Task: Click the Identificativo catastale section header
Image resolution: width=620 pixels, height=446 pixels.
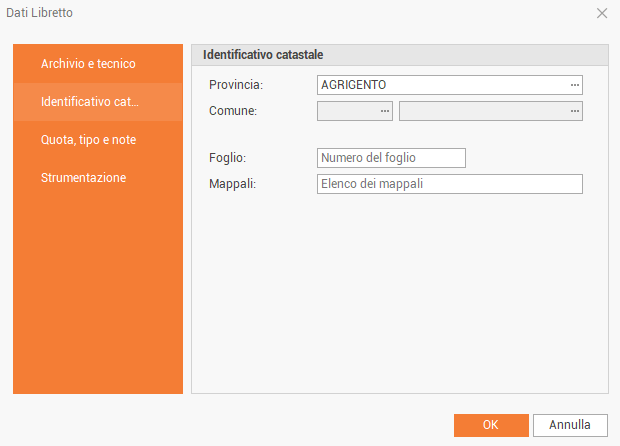Action: 269,54
